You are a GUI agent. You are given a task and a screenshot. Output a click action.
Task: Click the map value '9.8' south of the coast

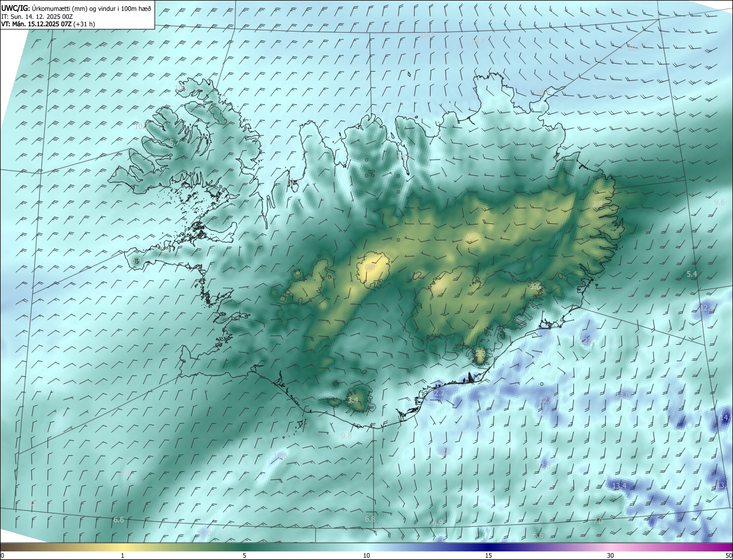pyautogui.click(x=346, y=436)
